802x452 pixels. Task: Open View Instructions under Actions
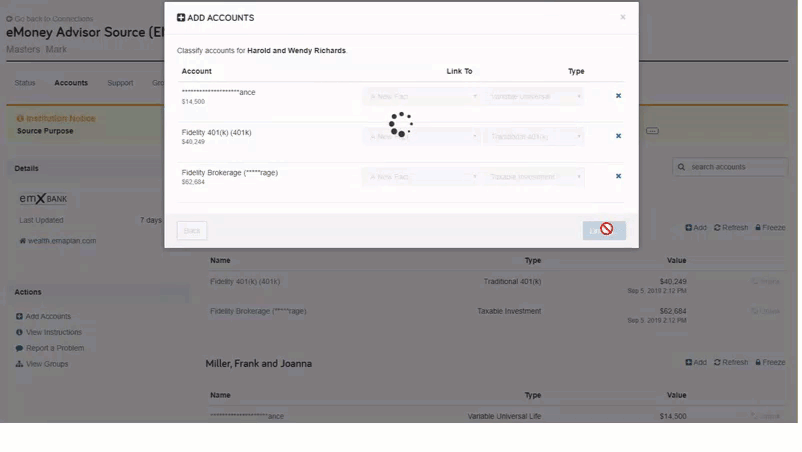49,332
